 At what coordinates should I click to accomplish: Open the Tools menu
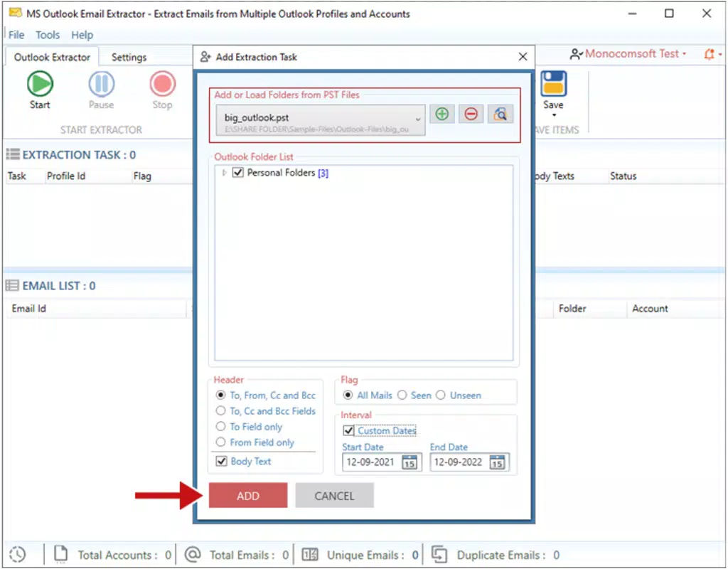[48, 35]
